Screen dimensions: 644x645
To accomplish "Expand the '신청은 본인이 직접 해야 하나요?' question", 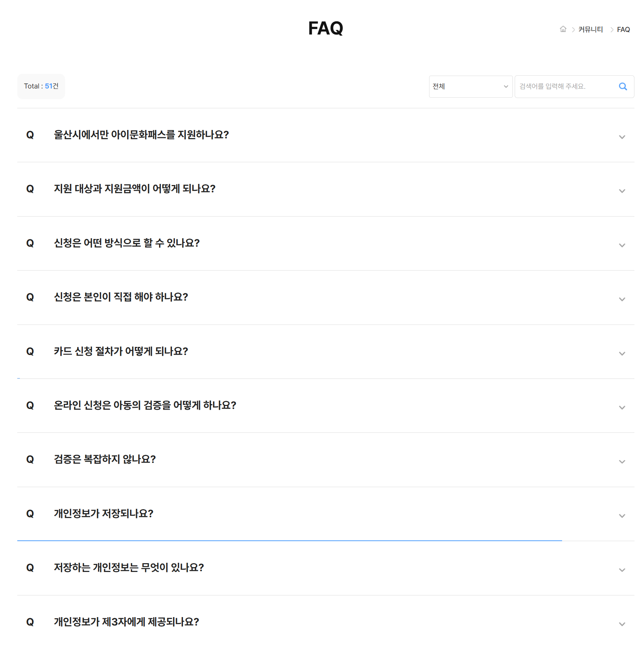I will (622, 299).
